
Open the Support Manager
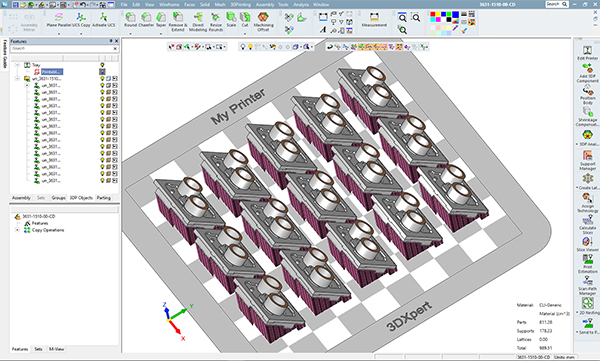click(587, 160)
